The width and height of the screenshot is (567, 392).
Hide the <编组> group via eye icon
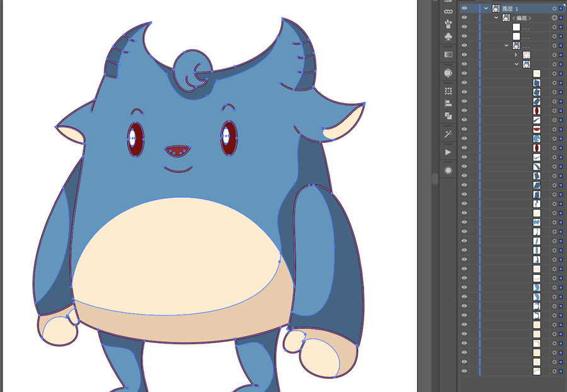point(464,18)
